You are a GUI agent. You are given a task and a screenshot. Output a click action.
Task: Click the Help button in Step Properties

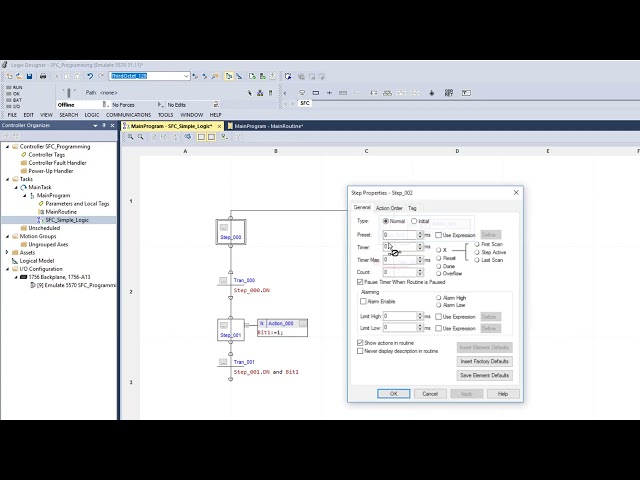(503, 394)
